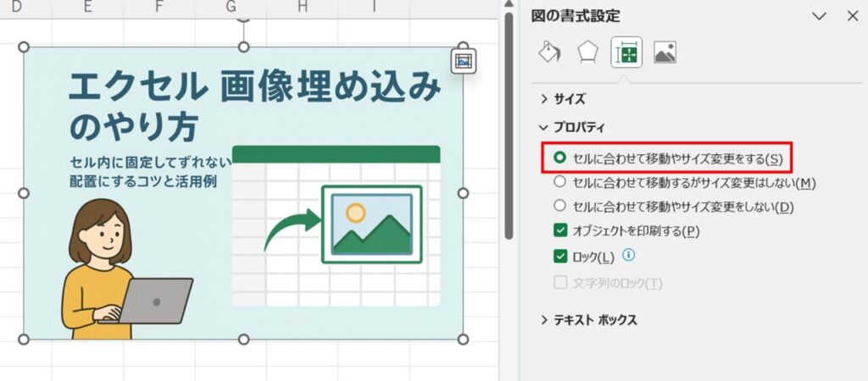Open the task pane options chevron
The width and height of the screenshot is (868, 381).
[x=819, y=16]
